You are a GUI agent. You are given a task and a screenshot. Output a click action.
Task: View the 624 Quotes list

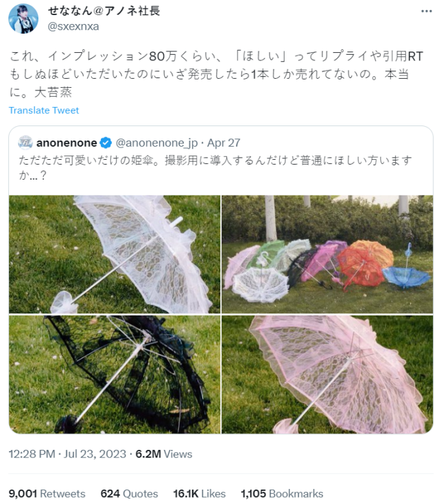pos(129,494)
